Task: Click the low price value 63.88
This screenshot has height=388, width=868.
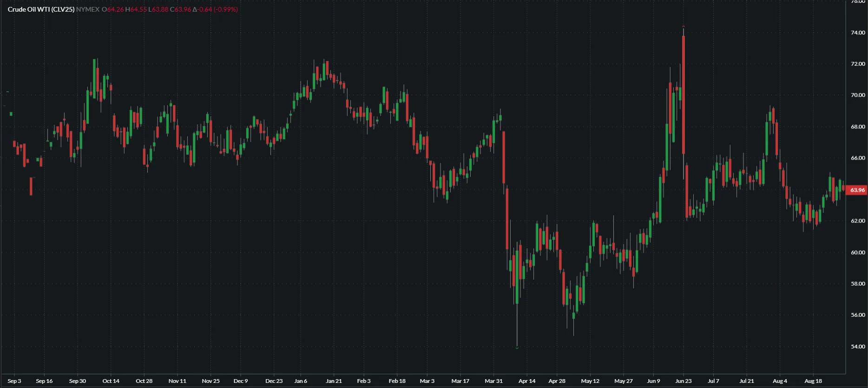Action: [x=160, y=9]
